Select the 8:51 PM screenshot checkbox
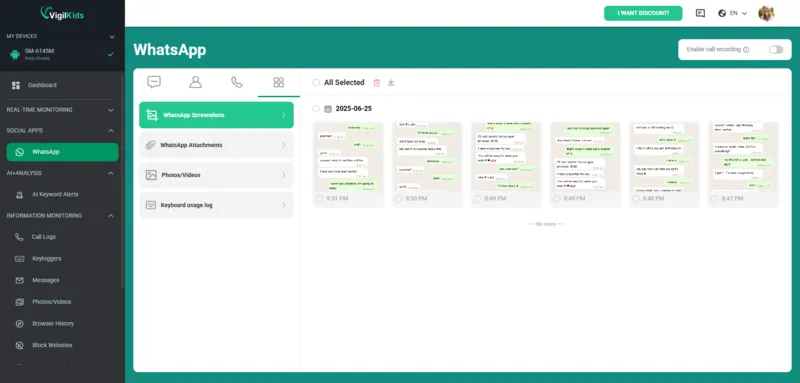Screen dimensions: 800x383 pos(319,198)
